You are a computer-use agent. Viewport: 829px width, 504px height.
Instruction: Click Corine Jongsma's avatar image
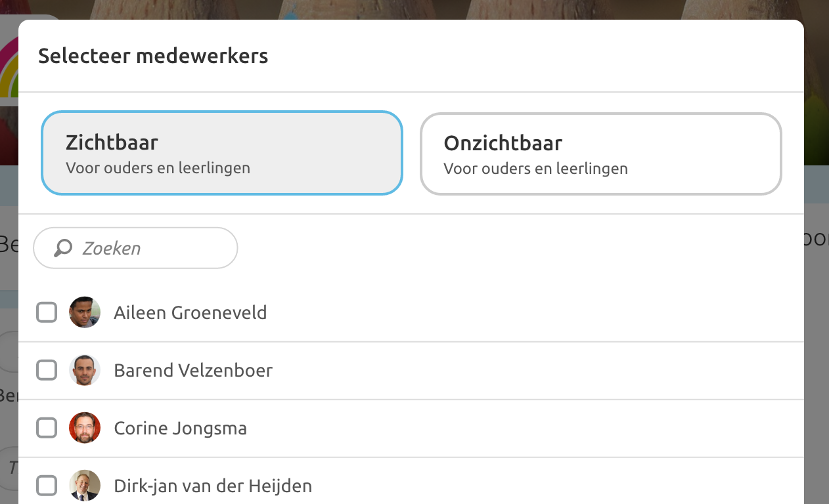pyautogui.click(x=85, y=428)
